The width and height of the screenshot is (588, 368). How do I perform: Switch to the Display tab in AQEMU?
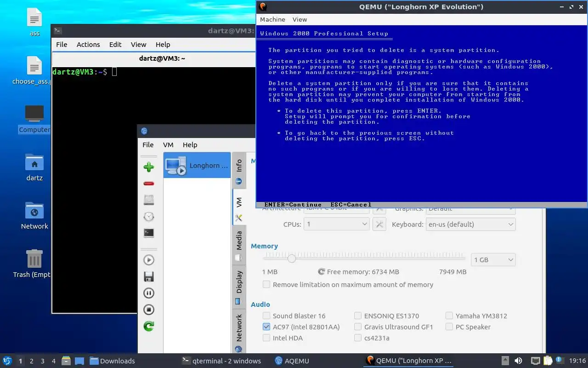[239, 287]
